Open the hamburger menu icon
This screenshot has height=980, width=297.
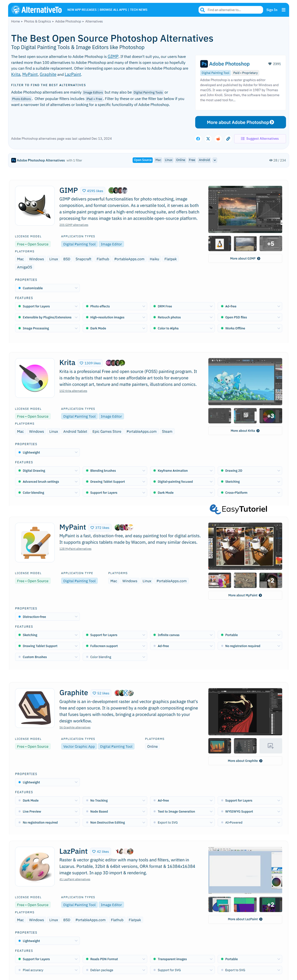pos(283,10)
